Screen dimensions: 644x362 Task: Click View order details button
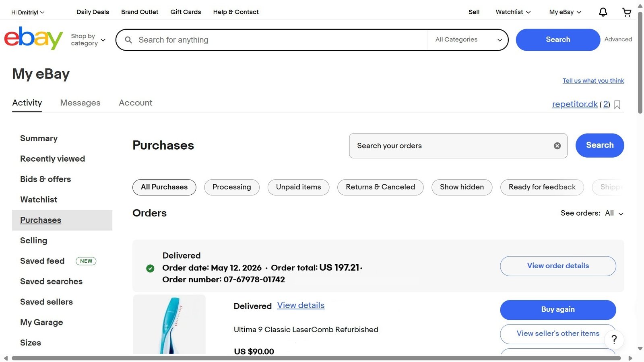(x=558, y=266)
